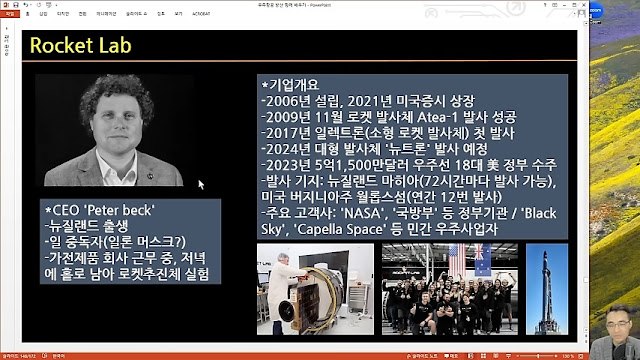Click the Help question mark icon

tap(545, 5)
